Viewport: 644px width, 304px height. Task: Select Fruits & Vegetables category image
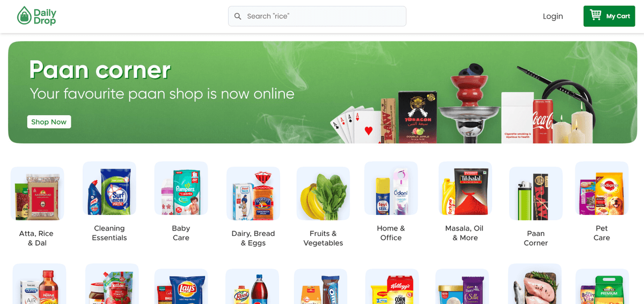click(323, 194)
